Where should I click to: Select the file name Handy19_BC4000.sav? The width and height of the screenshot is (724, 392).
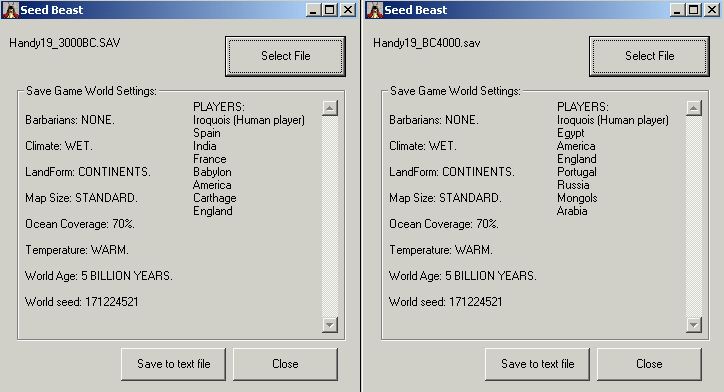(427, 43)
